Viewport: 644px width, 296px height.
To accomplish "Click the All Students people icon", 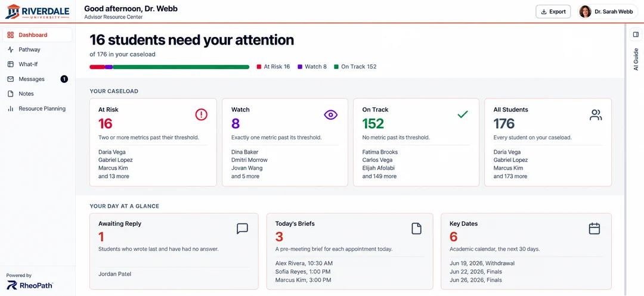I will 596,115.
